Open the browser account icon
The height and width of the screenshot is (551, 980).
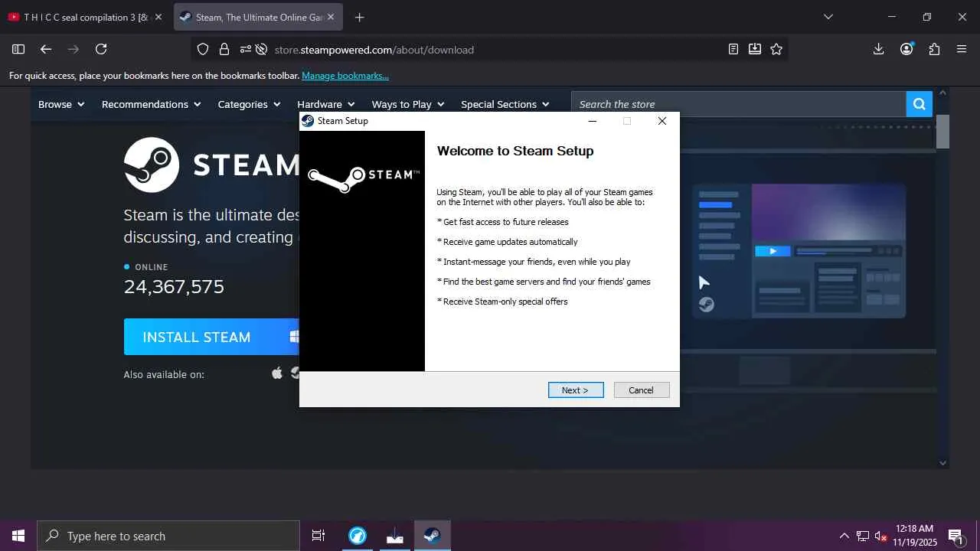pos(906,49)
